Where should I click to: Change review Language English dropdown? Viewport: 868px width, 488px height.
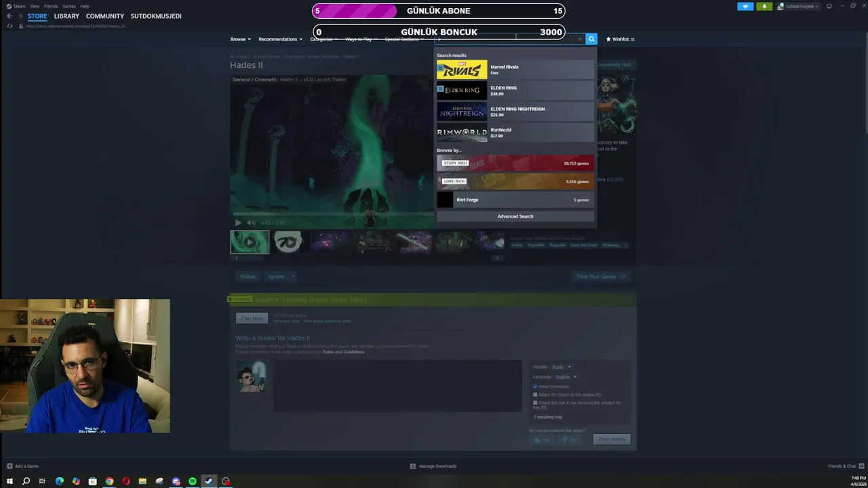pyautogui.click(x=566, y=377)
